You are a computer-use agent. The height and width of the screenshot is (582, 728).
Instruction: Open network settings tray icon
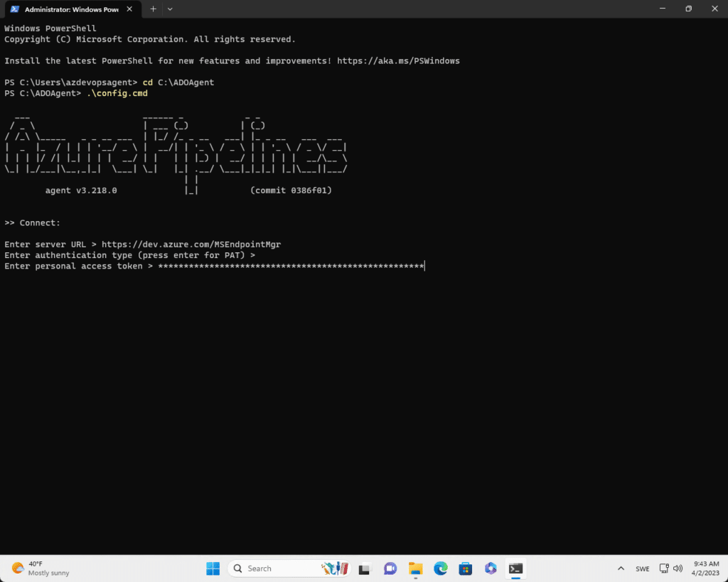pyautogui.click(x=665, y=568)
